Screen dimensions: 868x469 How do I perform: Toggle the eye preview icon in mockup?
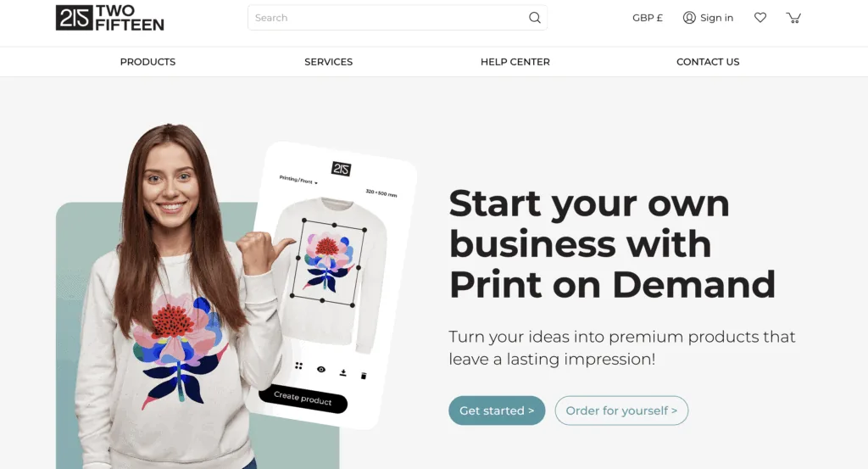click(x=321, y=369)
